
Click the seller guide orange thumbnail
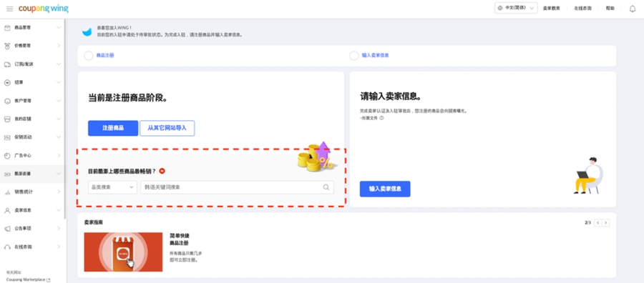point(123,252)
